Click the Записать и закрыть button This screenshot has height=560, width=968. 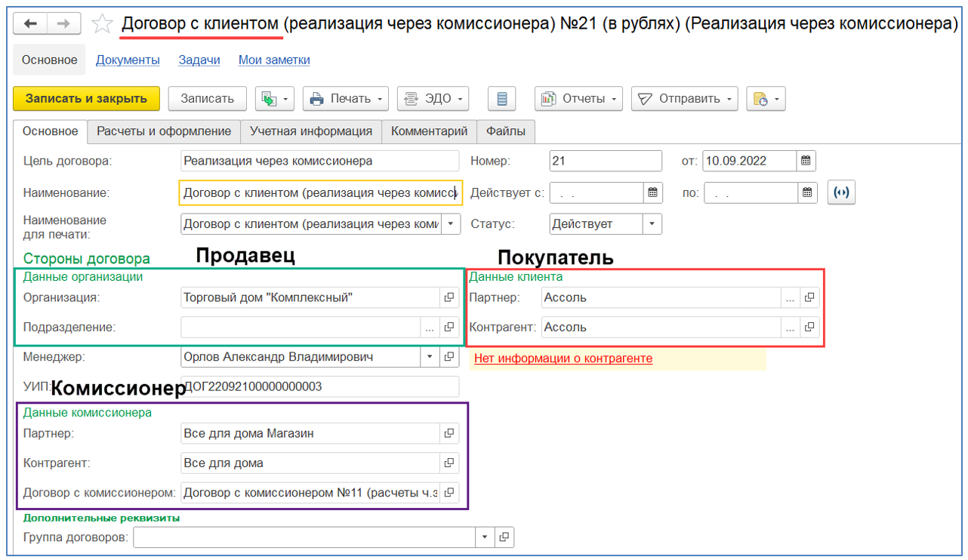pos(86,99)
